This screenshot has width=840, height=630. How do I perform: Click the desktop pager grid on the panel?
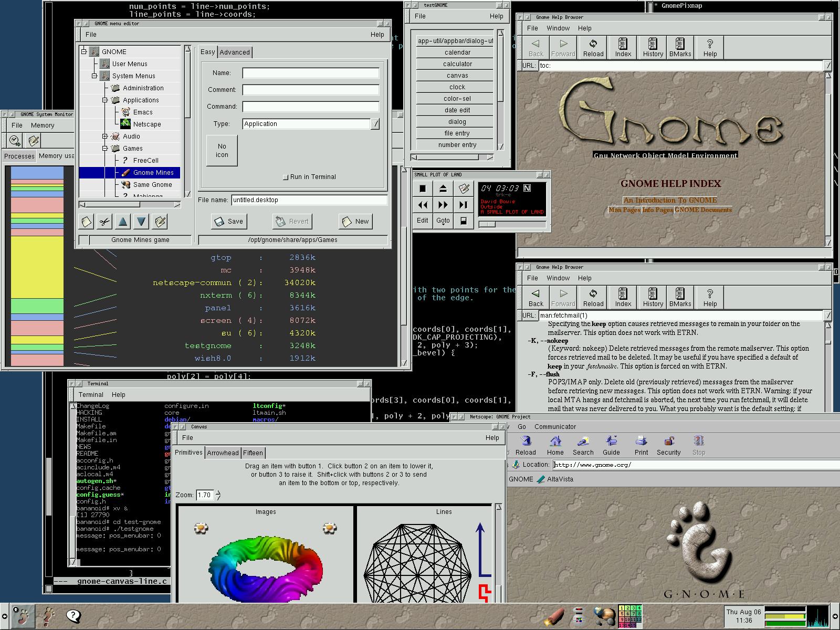point(630,616)
